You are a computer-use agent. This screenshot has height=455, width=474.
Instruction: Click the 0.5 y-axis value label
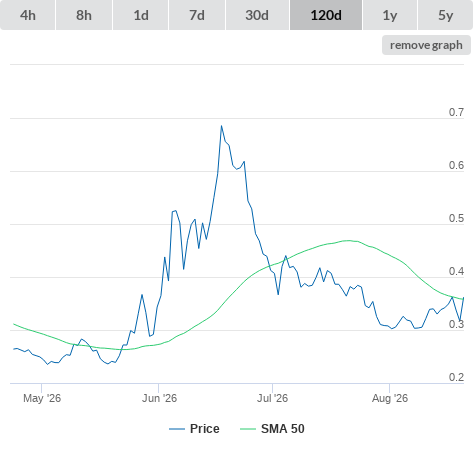(x=456, y=218)
